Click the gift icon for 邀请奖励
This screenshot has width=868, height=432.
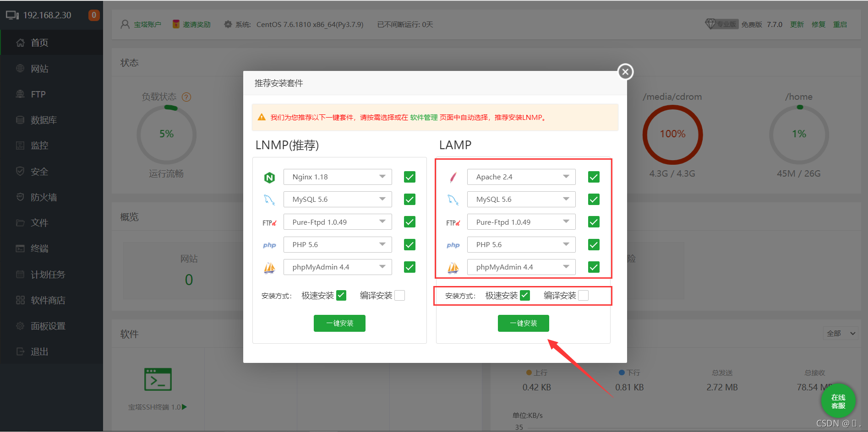176,24
